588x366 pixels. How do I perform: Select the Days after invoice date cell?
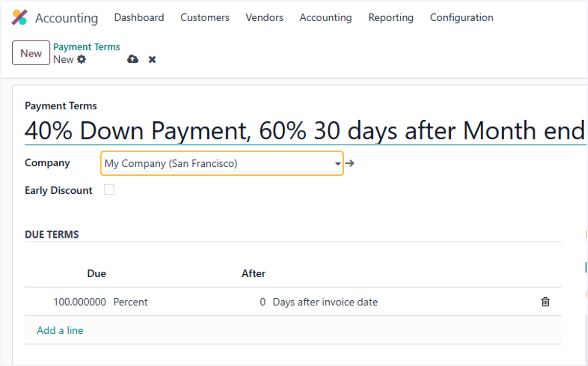coord(325,302)
